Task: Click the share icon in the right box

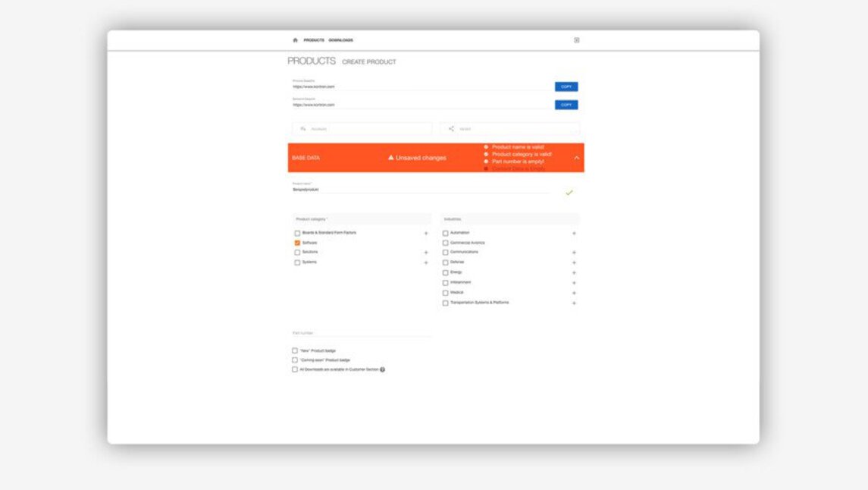Action: [x=451, y=129]
